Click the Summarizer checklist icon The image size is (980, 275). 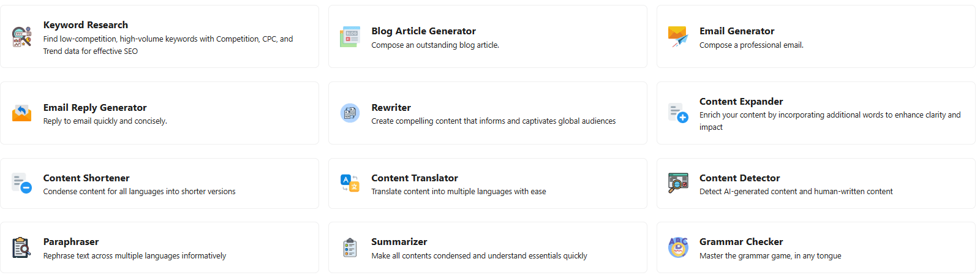click(x=350, y=247)
